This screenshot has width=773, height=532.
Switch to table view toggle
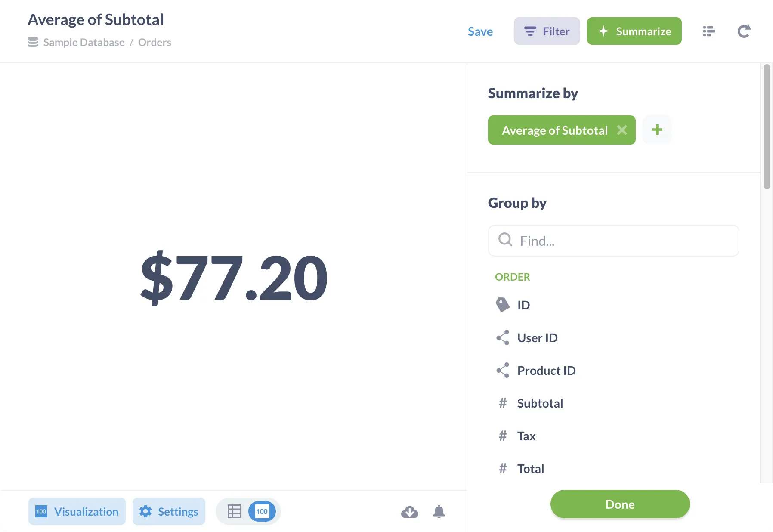point(235,511)
